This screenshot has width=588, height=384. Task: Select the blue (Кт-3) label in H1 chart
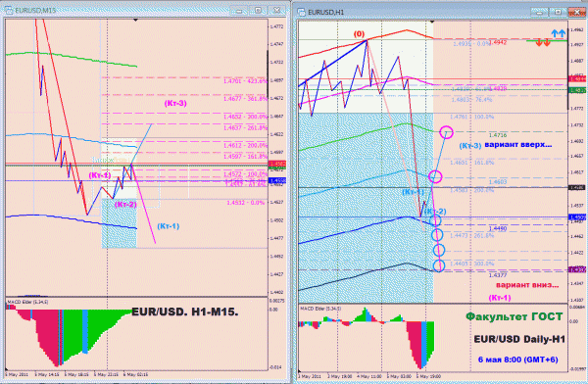(470, 146)
